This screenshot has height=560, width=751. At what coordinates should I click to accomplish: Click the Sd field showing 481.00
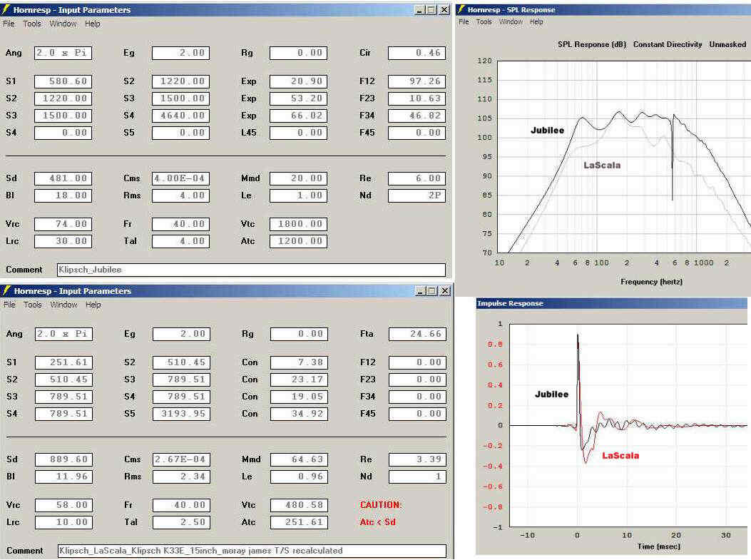[x=63, y=178]
